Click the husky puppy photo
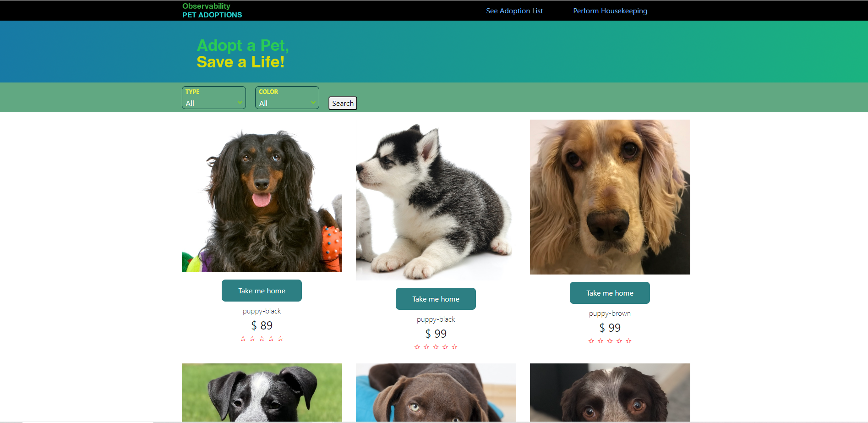Viewport: 868px width, 423px height. (x=436, y=200)
